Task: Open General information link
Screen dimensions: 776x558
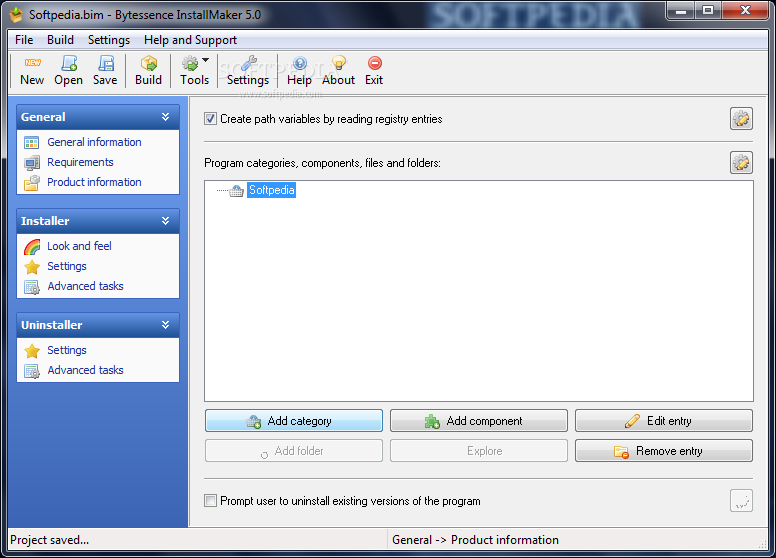Action: [95, 142]
